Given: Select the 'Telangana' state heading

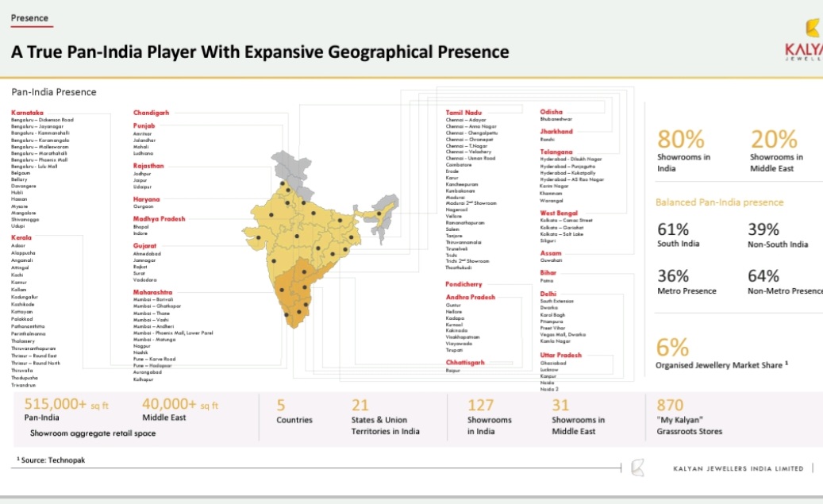Looking at the screenshot, I should [x=556, y=152].
